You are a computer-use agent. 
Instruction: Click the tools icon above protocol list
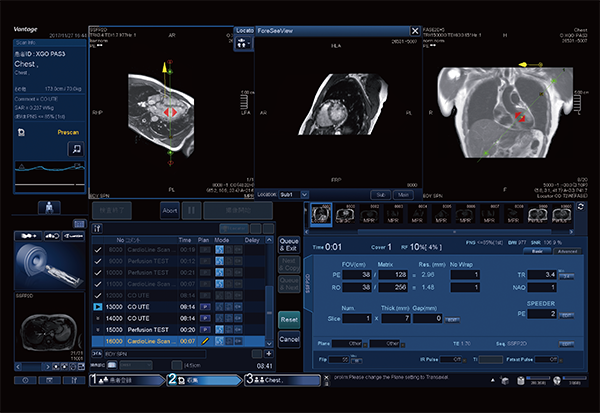pos(97,229)
